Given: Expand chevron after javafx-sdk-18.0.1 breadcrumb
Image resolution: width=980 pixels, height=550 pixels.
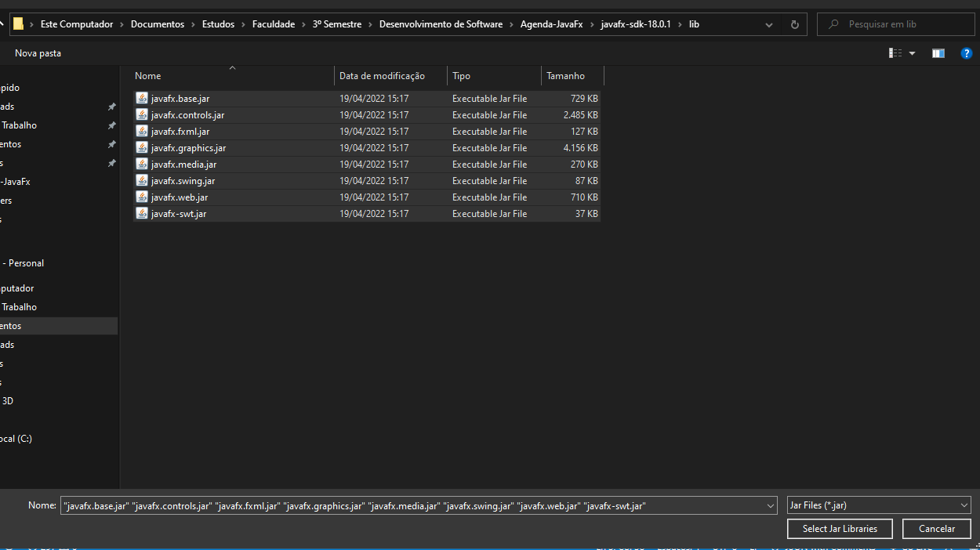Looking at the screenshot, I should 681,24.
